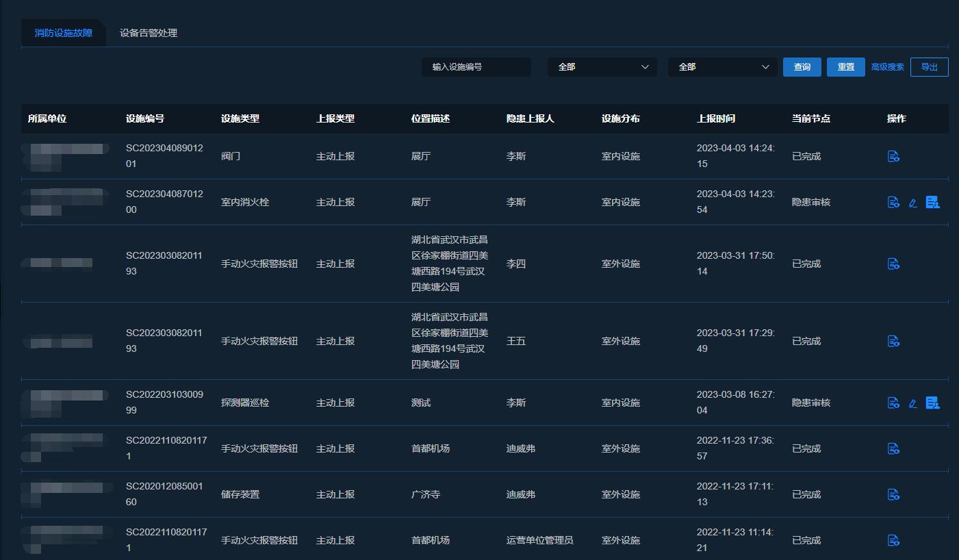View details of the 储存装置 row record

(x=893, y=494)
